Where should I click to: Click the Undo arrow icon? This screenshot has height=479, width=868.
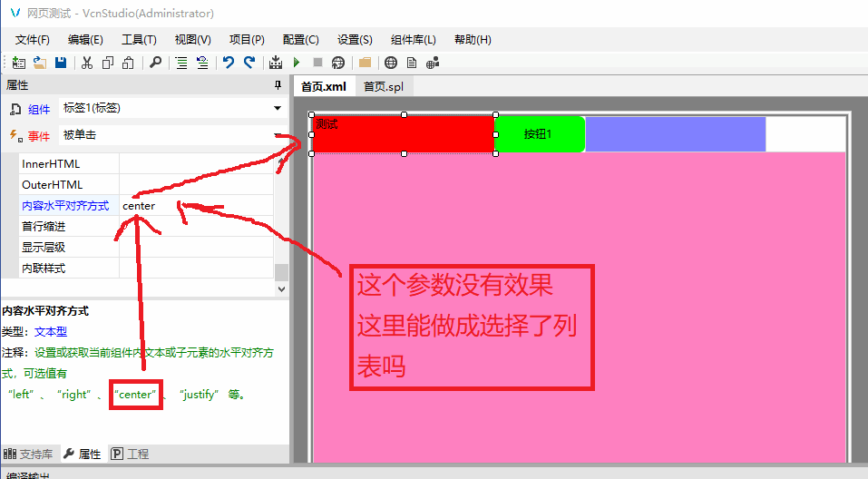coord(228,63)
